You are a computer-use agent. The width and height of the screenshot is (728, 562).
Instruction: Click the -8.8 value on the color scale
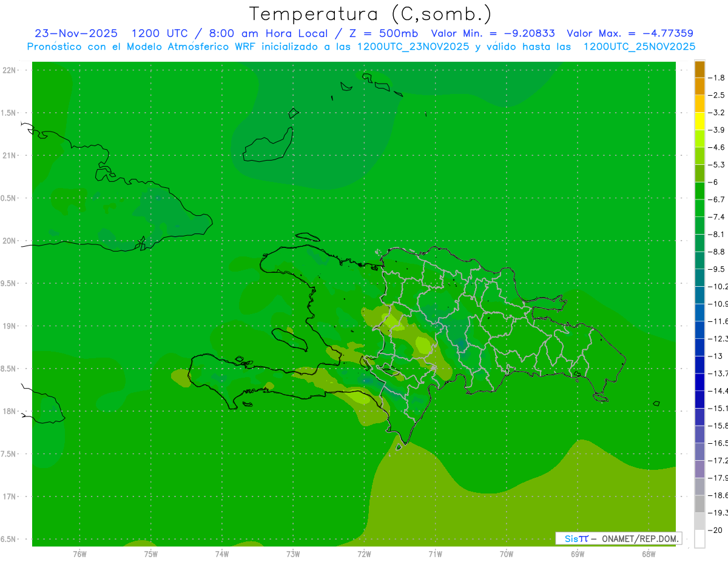click(716, 252)
